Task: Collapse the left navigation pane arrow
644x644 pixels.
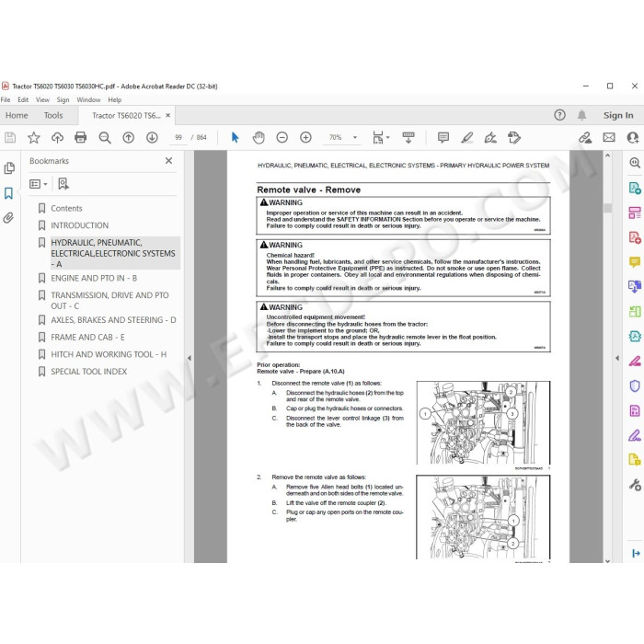Action: tap(190, 358)
